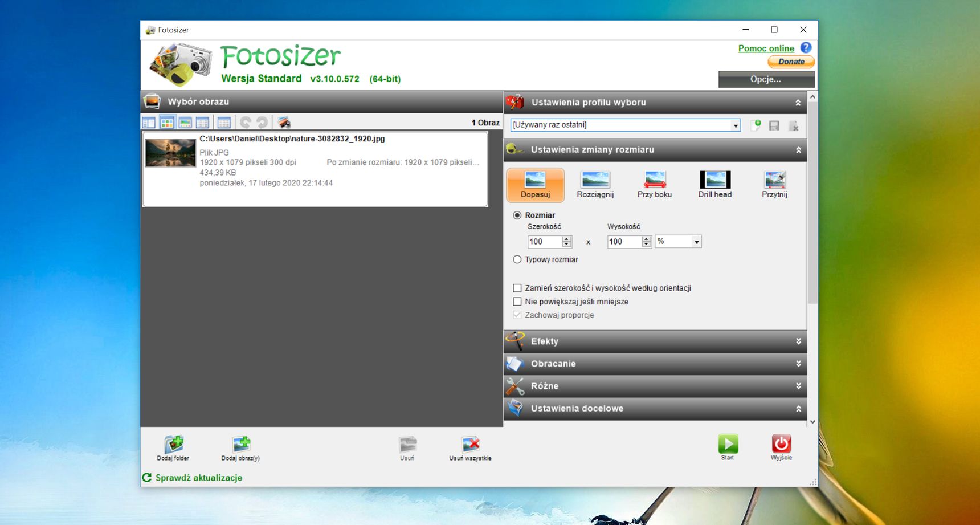The height and width of the screenshot is (525, 980).
Task: Click the file path C:\Users\Daniel\Desktop\nature-3082832_1920.jpg
Action: coord(292,139)
